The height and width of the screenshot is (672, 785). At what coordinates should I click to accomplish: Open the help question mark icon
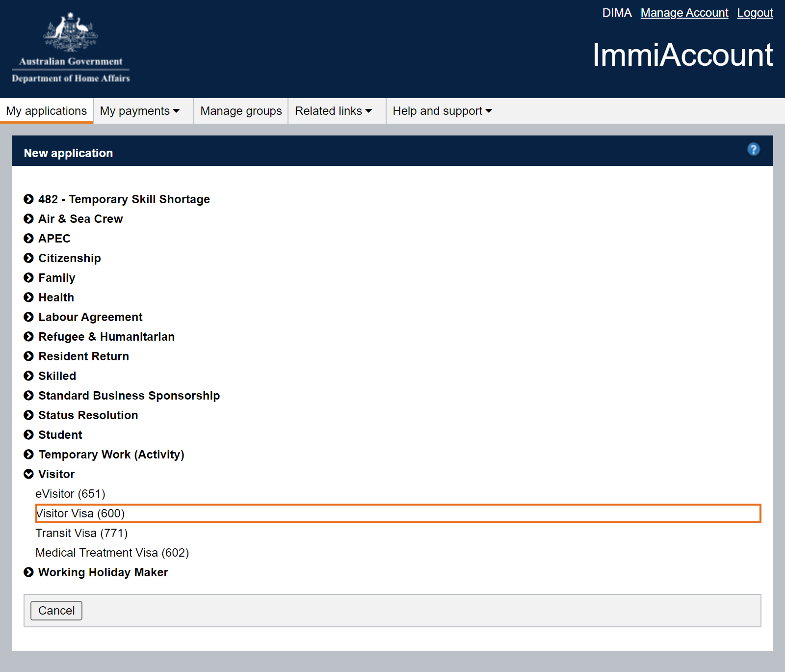pyautogui.click(x=753, y=149)
